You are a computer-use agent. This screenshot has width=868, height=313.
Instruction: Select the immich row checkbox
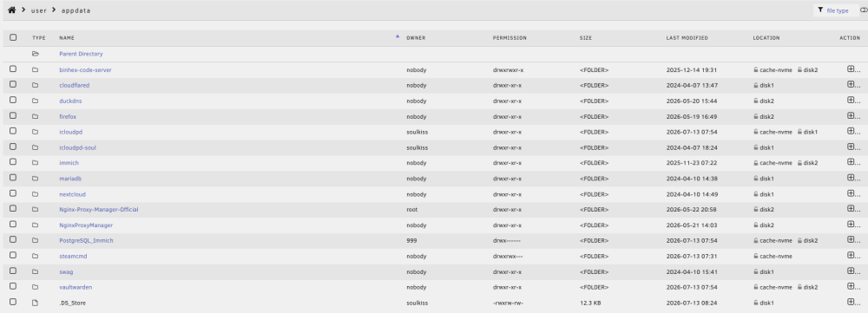(13, 162)
